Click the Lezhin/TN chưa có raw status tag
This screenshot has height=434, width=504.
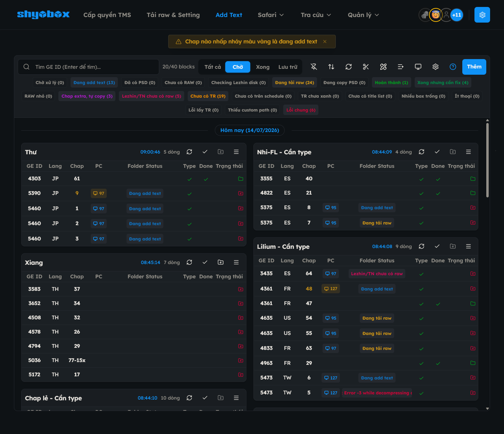point(377,274)
